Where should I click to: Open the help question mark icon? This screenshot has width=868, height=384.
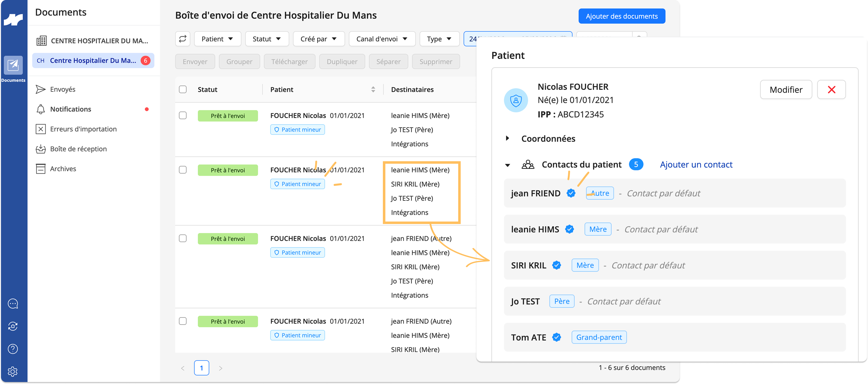[13, 349]
